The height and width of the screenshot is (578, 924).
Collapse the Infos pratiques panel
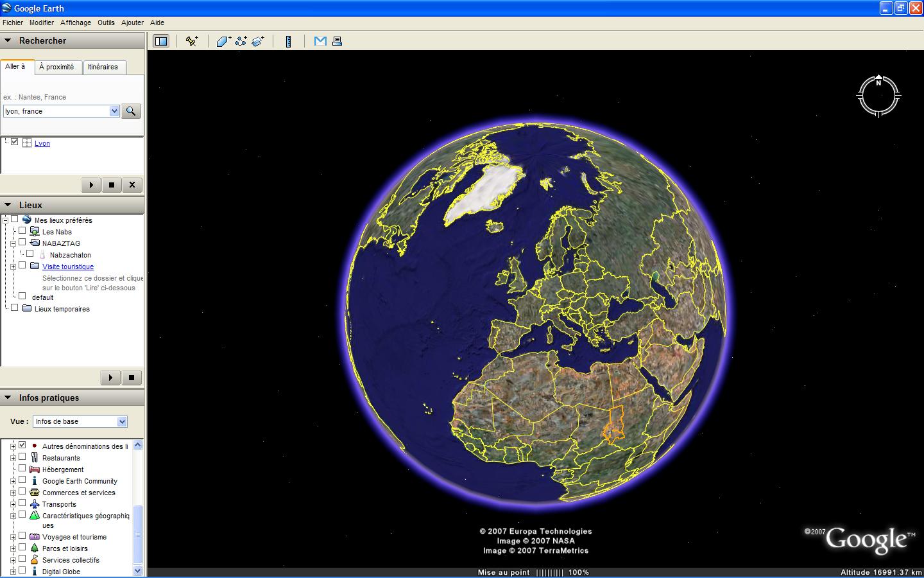click(x=8, y=398)
